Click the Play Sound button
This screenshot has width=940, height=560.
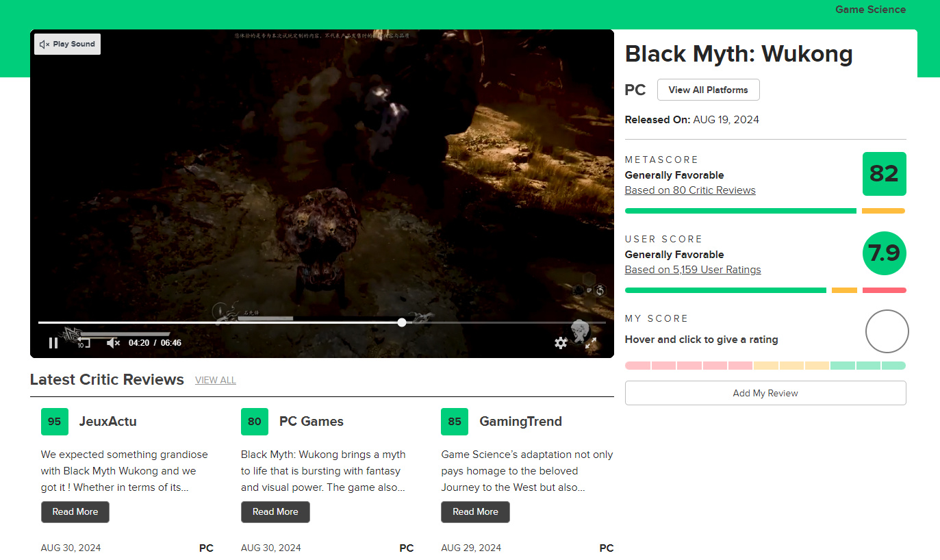tap(67, 44)
